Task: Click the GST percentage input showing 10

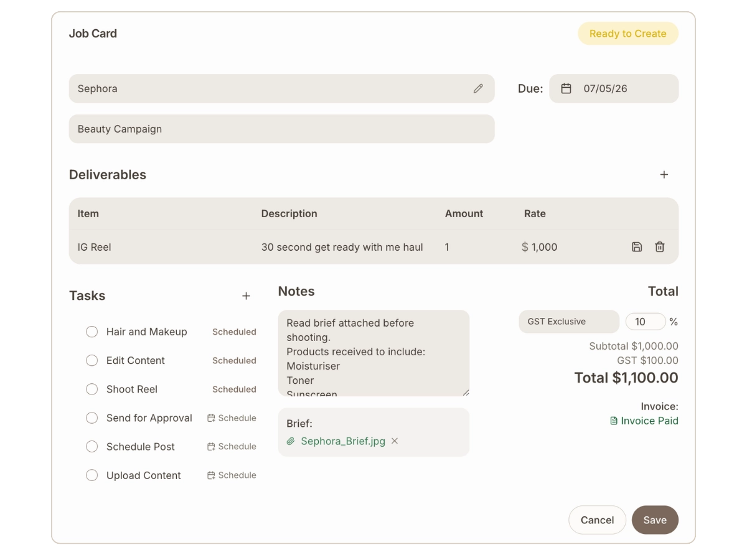Action: (x=646, y=322)
